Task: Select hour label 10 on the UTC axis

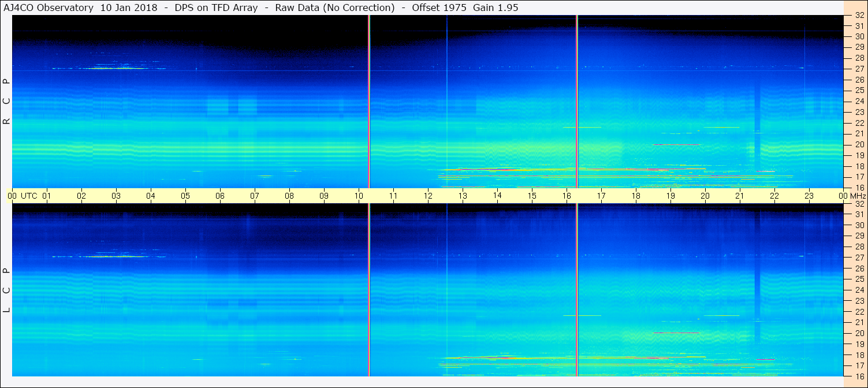Action: click(x=359, y=196)
